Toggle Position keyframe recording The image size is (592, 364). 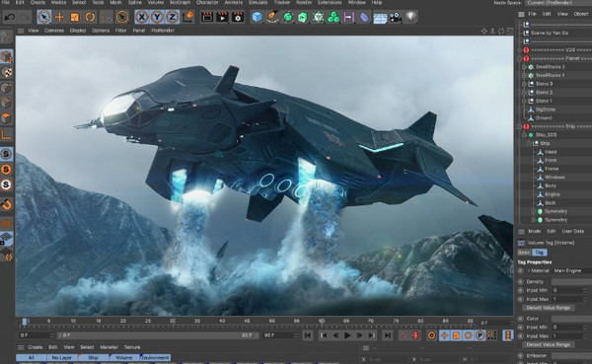click(444, 335)
